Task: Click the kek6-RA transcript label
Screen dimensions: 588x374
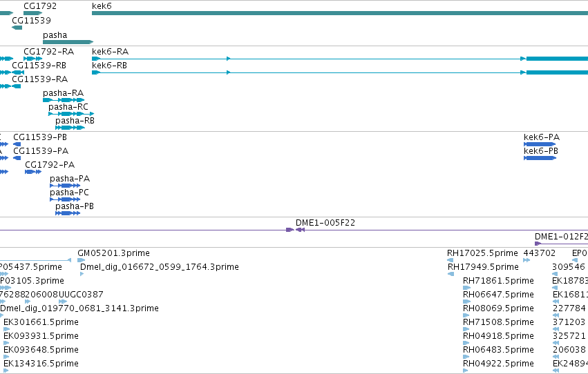Action: [x=111, y=51]
